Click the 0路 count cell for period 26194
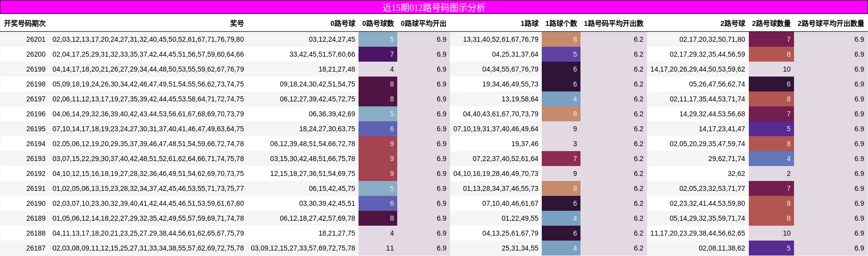Image resolution: width=868 pixels, height=256 pixels. point(378,144)
